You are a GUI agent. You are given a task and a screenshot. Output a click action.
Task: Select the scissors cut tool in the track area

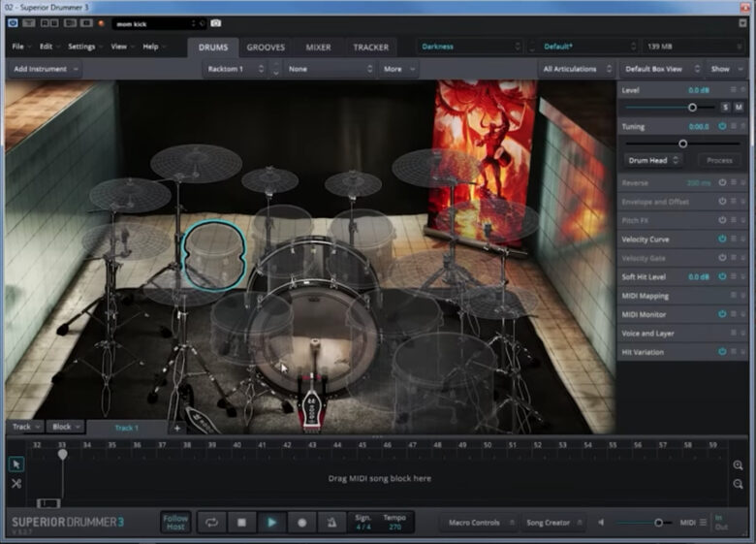(x=16, y=483)
